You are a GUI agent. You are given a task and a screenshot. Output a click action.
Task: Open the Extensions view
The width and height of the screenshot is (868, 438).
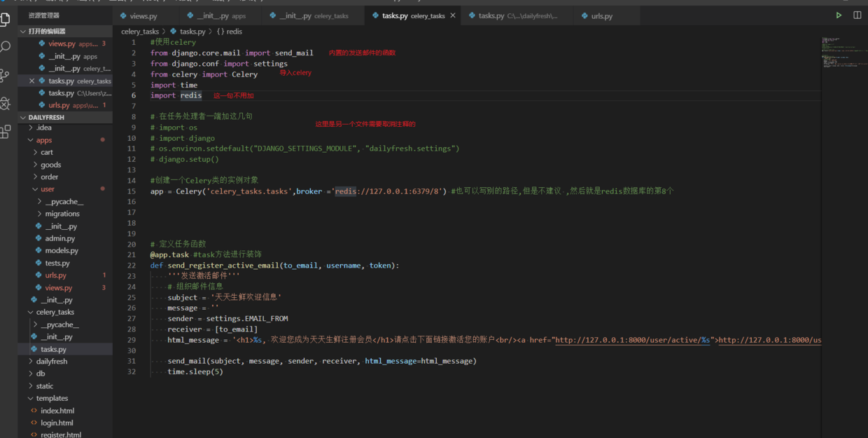(x=5, y=131)
